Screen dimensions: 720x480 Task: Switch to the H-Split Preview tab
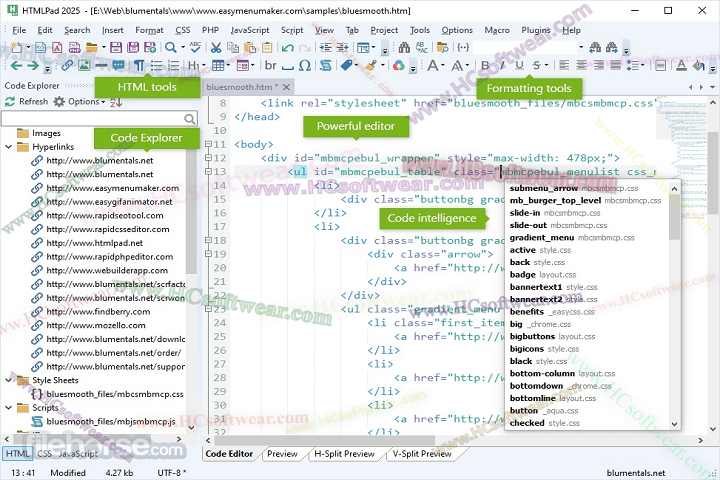click(x=345, y=454)
